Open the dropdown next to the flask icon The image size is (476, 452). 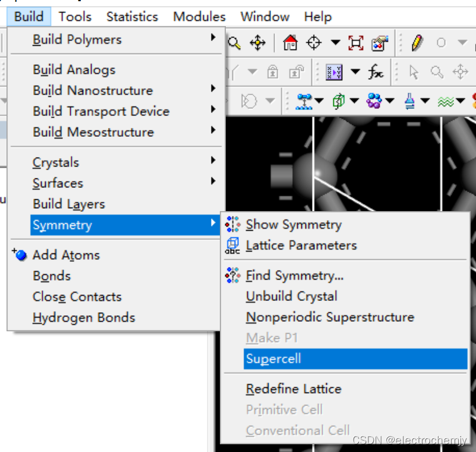pos(425,101)
